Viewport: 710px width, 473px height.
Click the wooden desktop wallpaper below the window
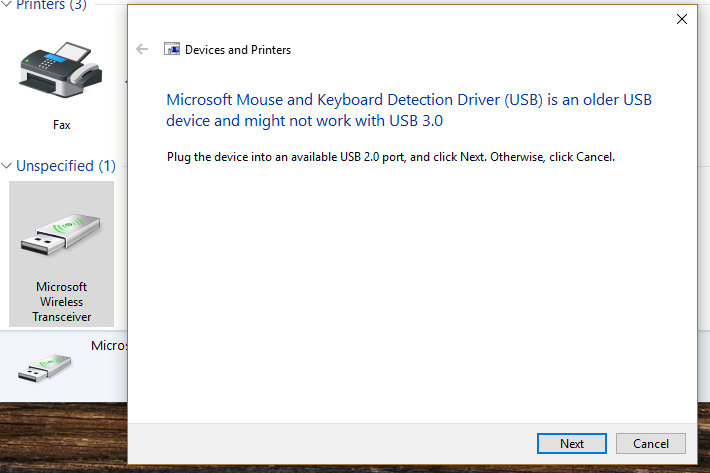pos(63,437)
